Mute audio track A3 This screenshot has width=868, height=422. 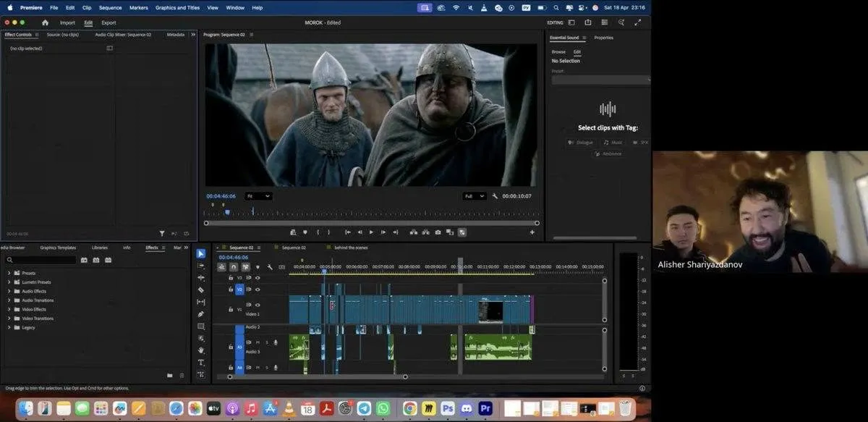(x=258, y=342)
